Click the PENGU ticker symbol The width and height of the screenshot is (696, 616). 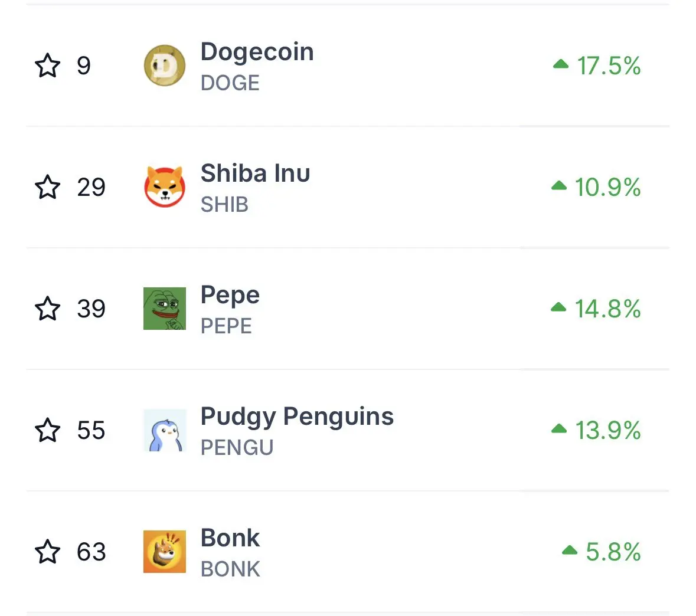[x=237, y=447]
